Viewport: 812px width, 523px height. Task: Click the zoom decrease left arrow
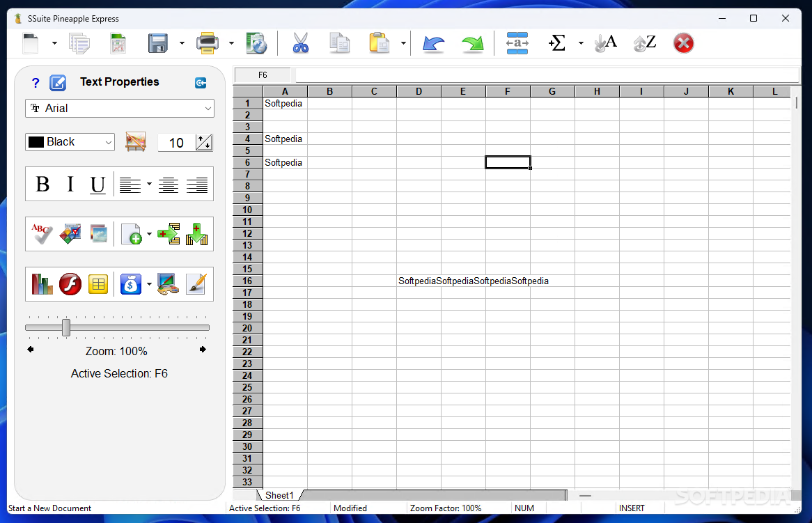tap(31, 350)
